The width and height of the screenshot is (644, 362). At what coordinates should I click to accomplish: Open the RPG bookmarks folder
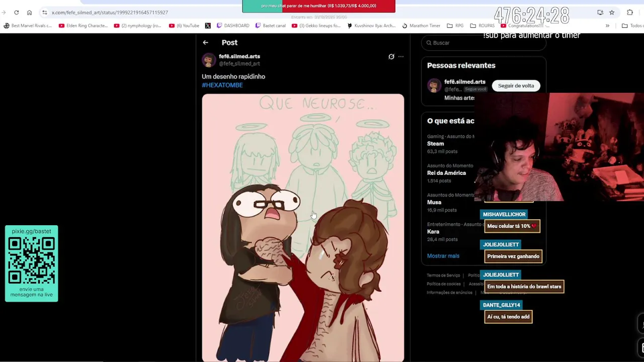point(455,26)
